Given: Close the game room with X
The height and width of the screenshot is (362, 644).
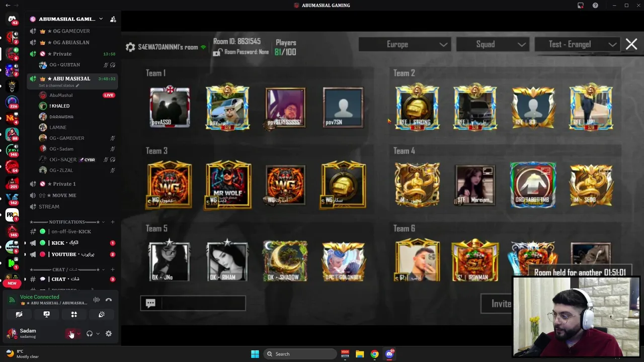Looking at the screenshot, I should pos(631,44).
